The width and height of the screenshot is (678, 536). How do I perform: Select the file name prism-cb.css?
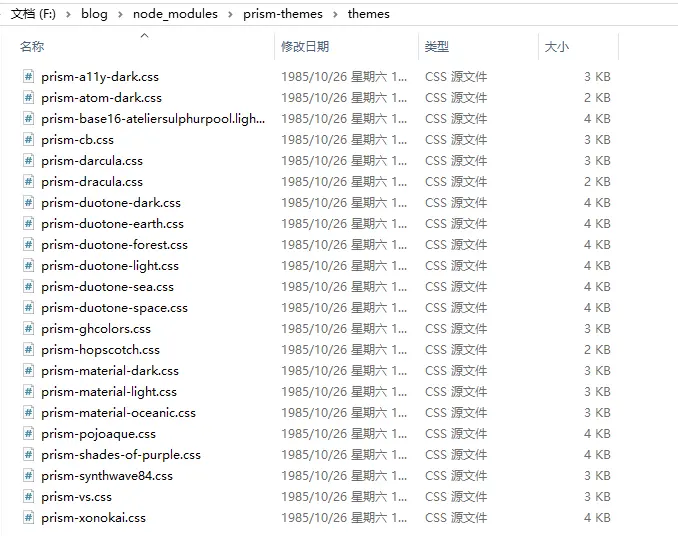[x=77, y=140]
